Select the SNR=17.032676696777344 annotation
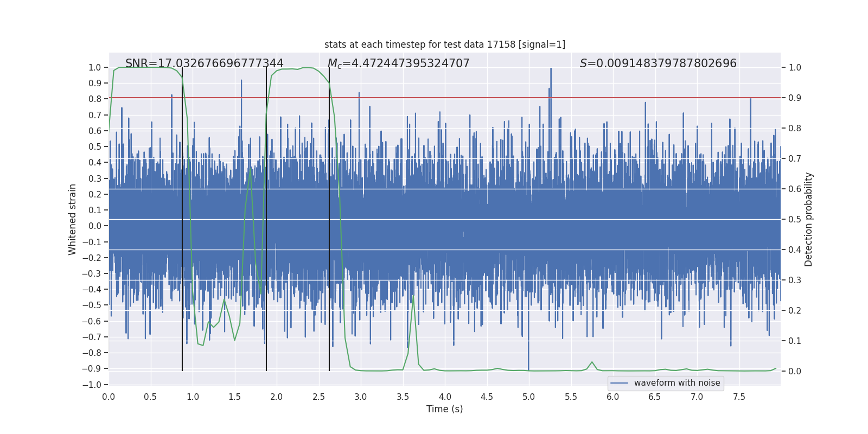 click(x=205, y=63)
